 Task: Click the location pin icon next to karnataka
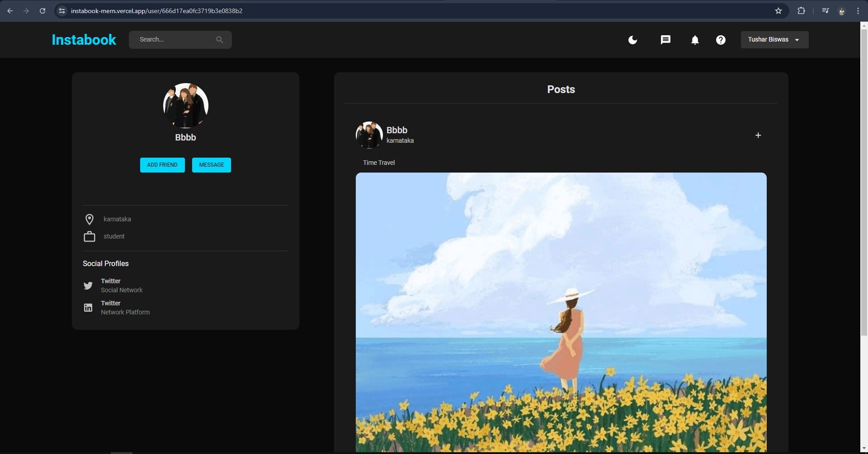(x=90, y=219)
